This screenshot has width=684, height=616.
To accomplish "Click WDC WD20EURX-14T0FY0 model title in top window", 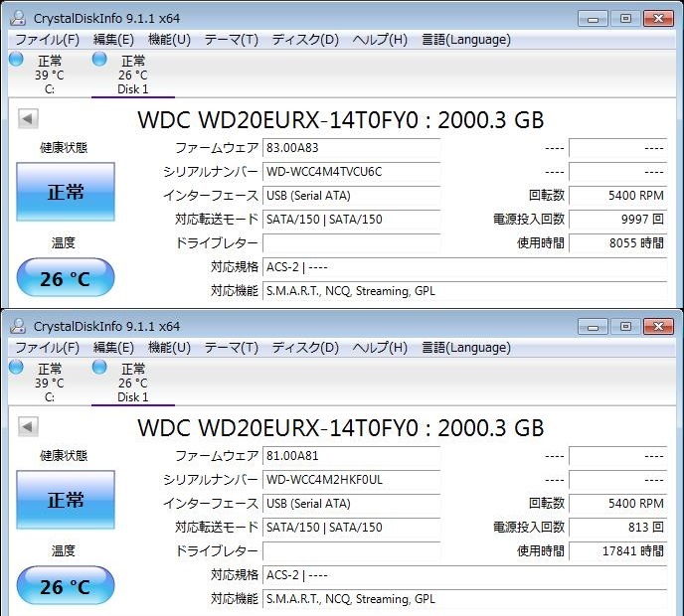I will click(341, 120).
